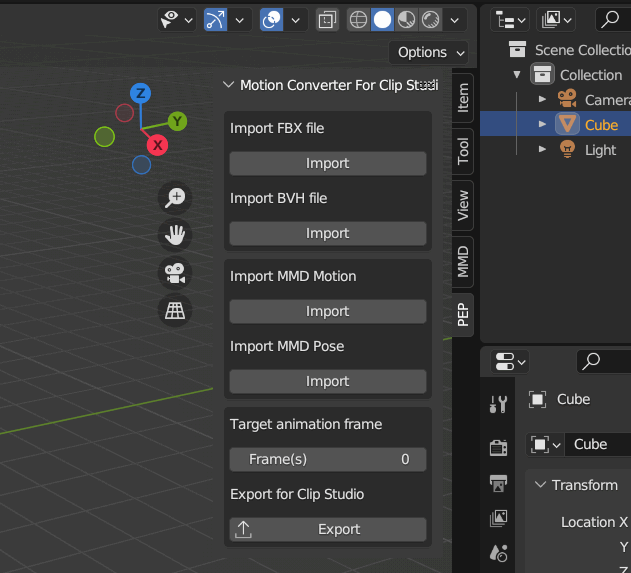This screenshot has width=631, height=573.
Task: Collapse the Collection tree item
Action: click(x=517, y=75)
